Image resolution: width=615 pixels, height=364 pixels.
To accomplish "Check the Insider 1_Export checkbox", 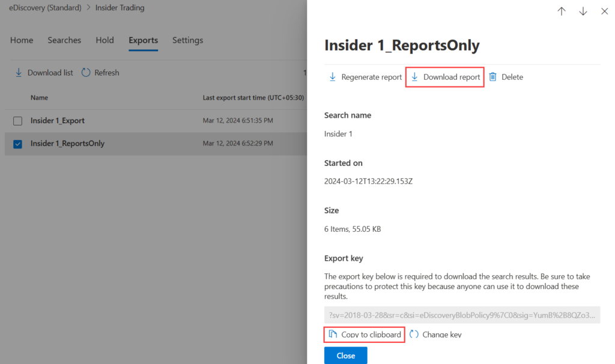I will (18, 121).
